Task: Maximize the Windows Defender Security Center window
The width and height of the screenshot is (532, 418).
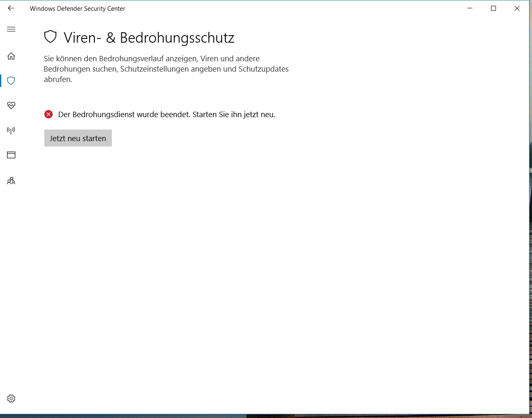Action: pos(493,8)
